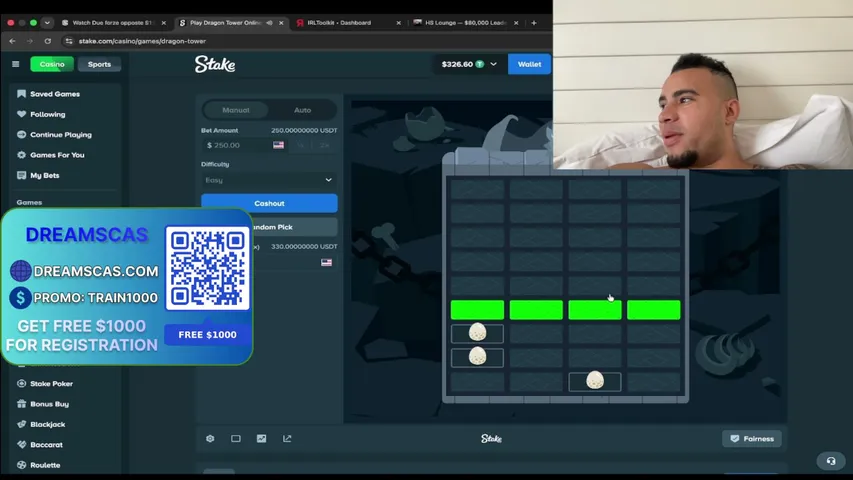This screenshot has height=480, width=853.
Task: Click the Cashout button
Action: [269, 203]
